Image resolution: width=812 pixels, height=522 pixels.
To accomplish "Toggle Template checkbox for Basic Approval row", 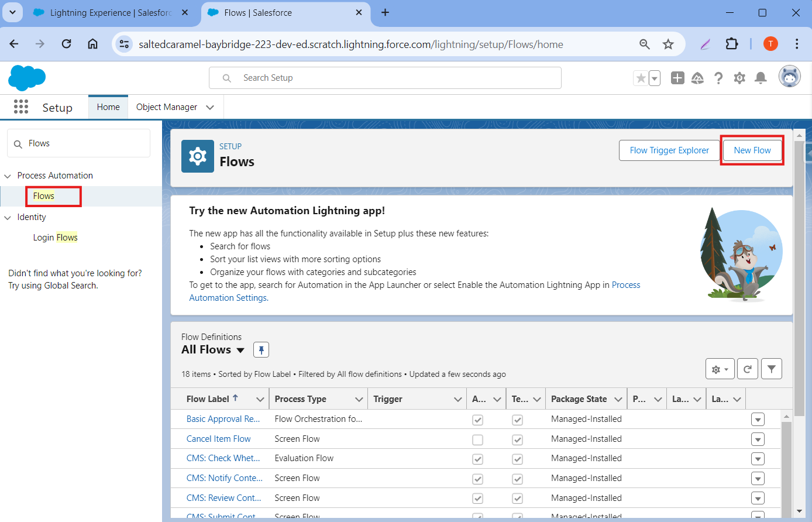I will point(517,420).
